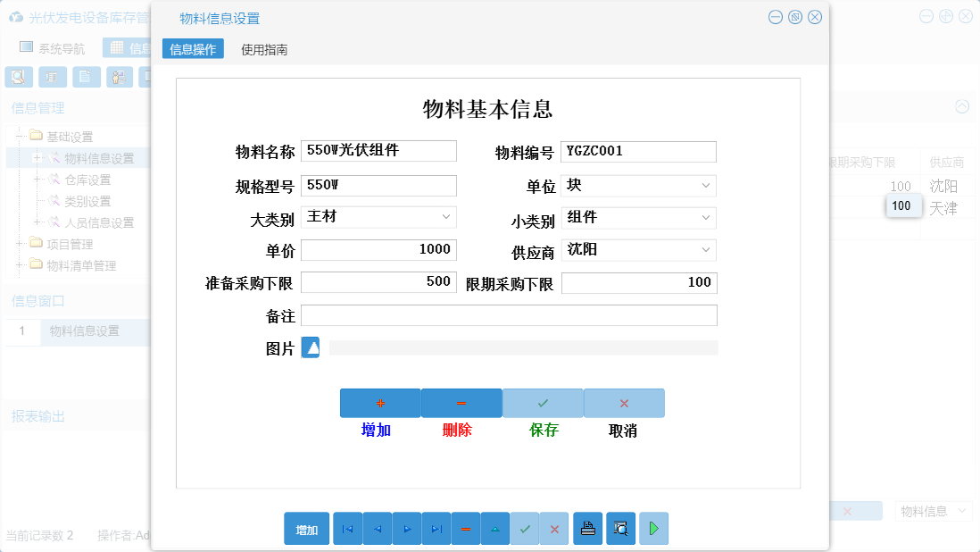This screenshot has height=552, width=980.
Task: Jump to the last record
Action: click(436, 528)
